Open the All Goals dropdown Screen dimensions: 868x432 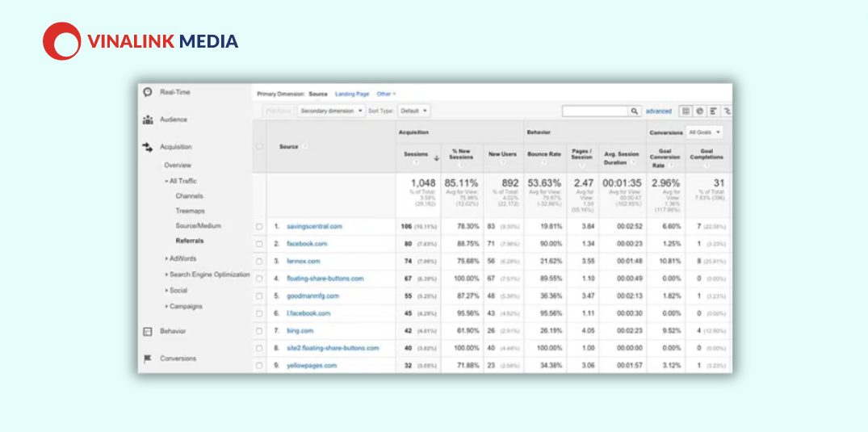point(704,132)
